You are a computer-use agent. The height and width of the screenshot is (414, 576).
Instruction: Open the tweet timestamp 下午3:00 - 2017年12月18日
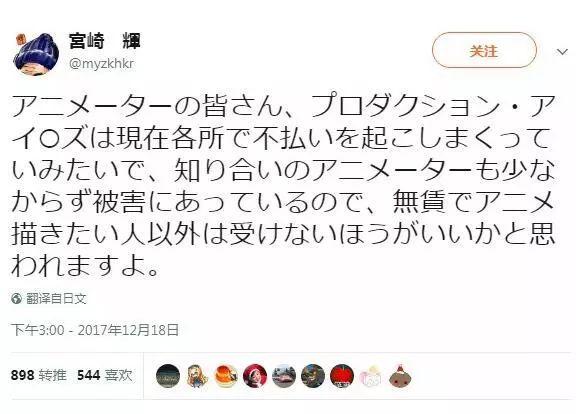[95, 330]
